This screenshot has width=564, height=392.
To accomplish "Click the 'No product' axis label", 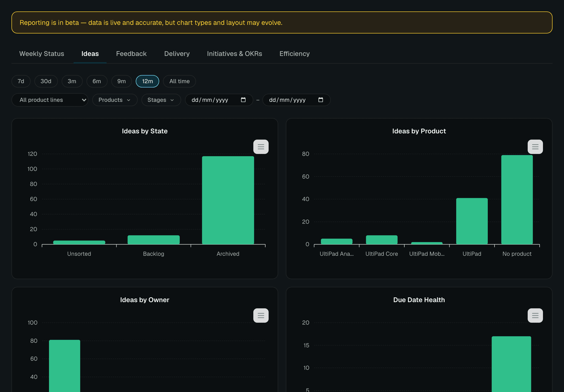I will tap(517, 254).
